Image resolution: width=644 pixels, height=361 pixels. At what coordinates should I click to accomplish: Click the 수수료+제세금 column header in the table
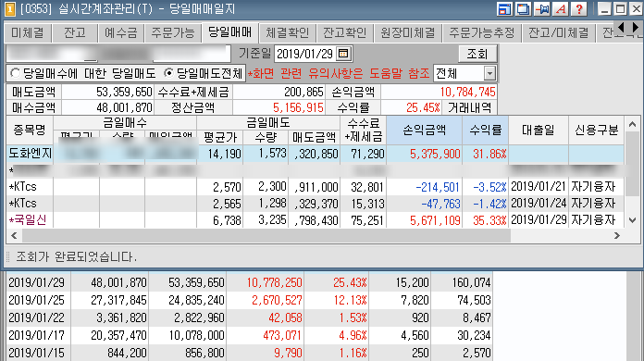(364, 131)
